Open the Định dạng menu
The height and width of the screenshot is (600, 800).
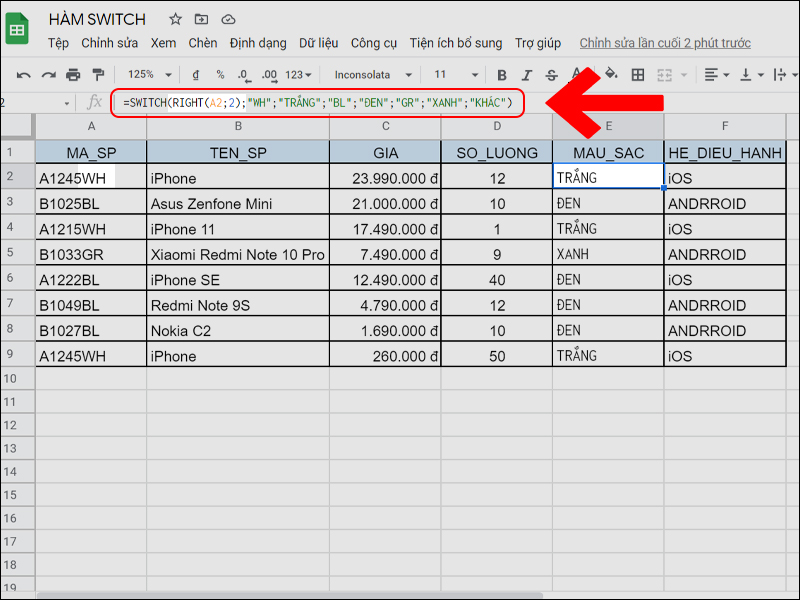coord(257,43)
